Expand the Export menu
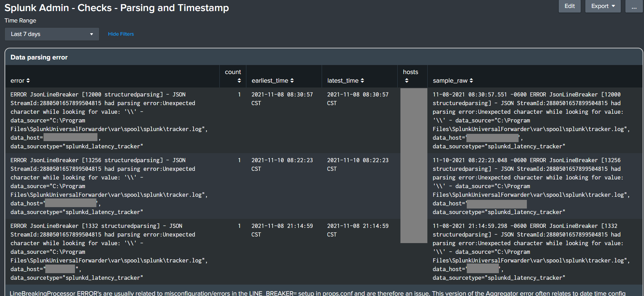The height and width of the screenshot is (296, 644). pos(603,6)
